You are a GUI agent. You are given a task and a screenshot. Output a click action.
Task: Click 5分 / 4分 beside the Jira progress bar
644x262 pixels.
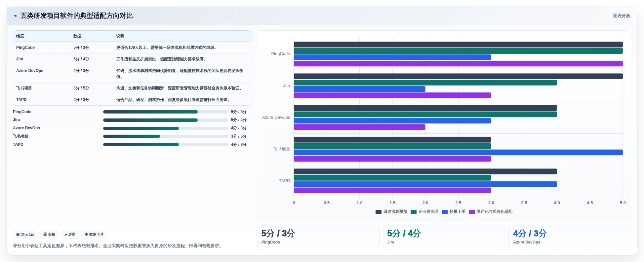(239, 120)
